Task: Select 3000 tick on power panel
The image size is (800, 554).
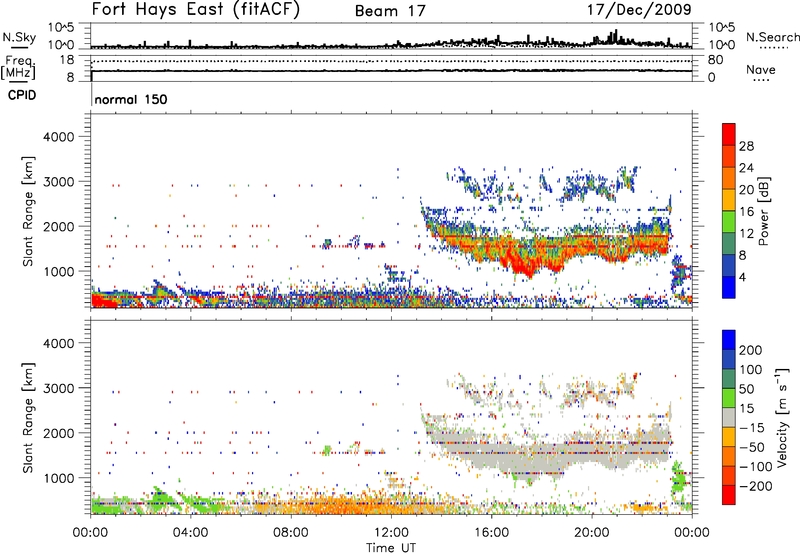Action: pos(58,182)
